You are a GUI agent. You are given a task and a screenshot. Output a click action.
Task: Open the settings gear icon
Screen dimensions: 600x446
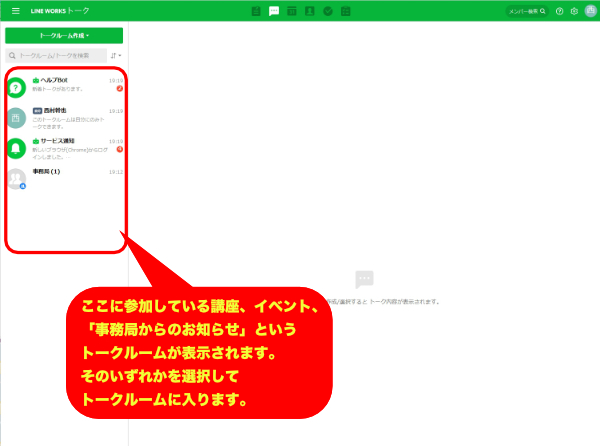pos(574,11)
